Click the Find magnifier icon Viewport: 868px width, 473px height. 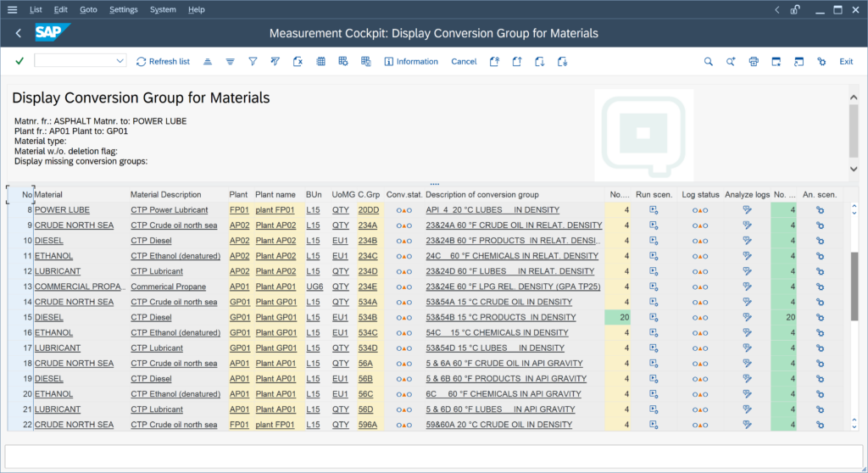click(709, 62)
